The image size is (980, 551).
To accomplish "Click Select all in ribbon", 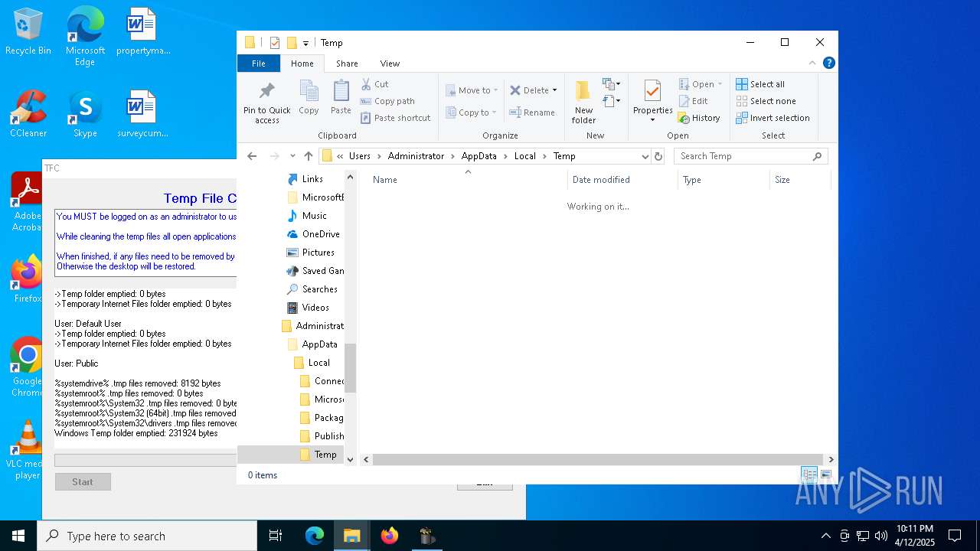I will 760,84.
